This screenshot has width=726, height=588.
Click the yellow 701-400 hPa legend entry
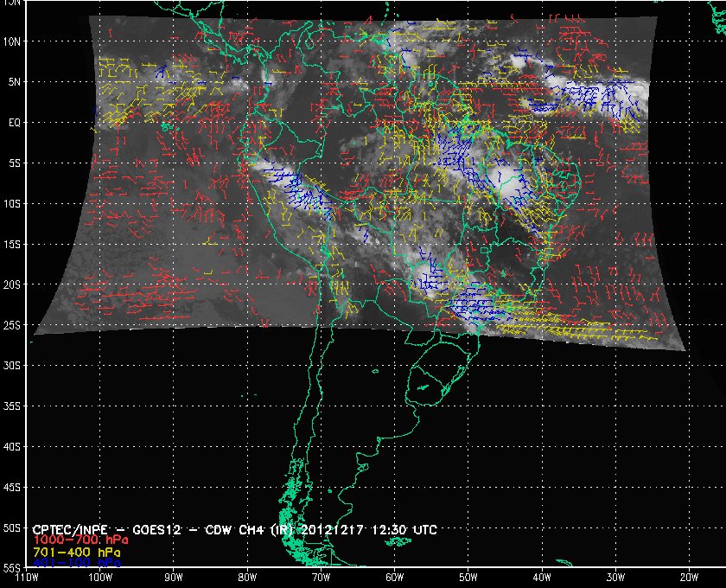[x=76, y=551]
